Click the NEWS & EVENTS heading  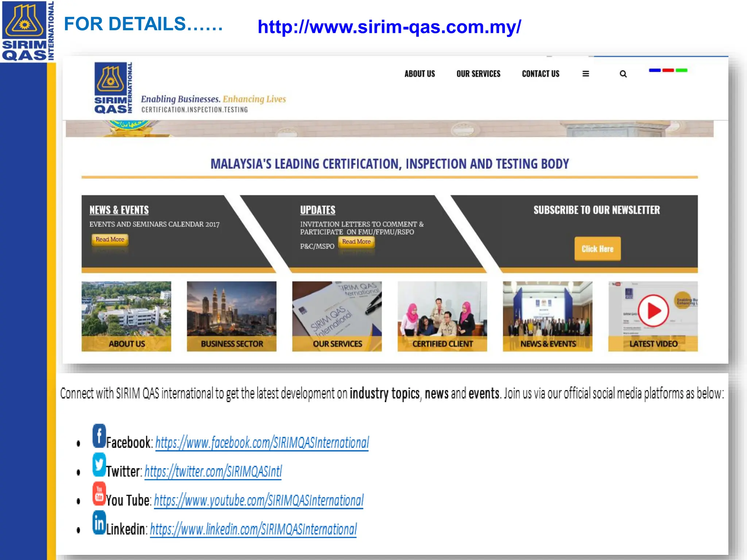119,210
